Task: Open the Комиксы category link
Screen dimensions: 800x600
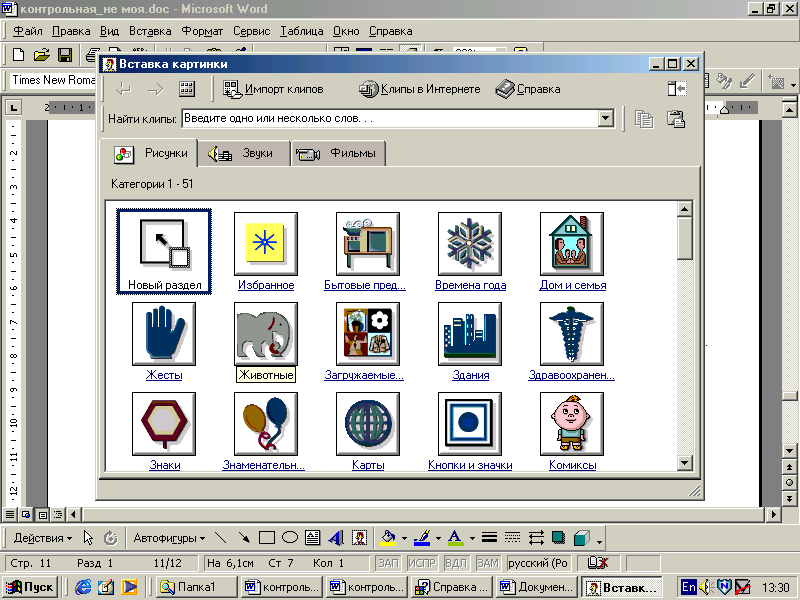Action: 572,465
